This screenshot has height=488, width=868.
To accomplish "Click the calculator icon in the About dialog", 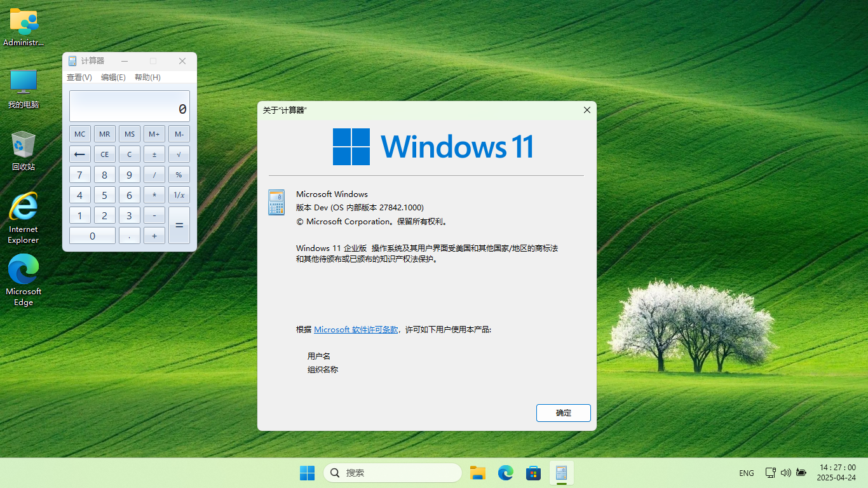I will (x=276, y=202).
